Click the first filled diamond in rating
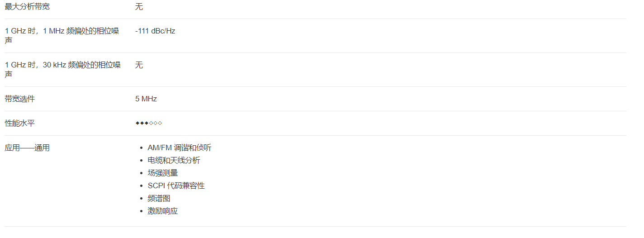This screenshot has height=238, width=644. coord(137,123)
